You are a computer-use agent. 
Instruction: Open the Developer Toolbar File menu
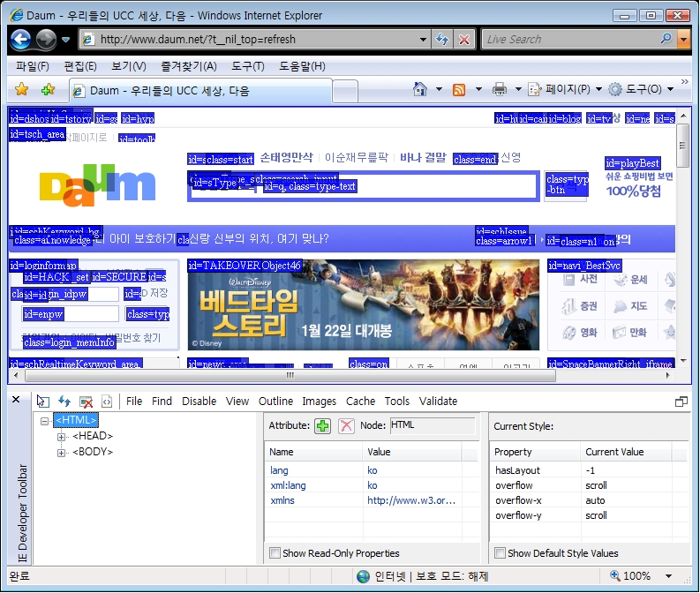134,402
